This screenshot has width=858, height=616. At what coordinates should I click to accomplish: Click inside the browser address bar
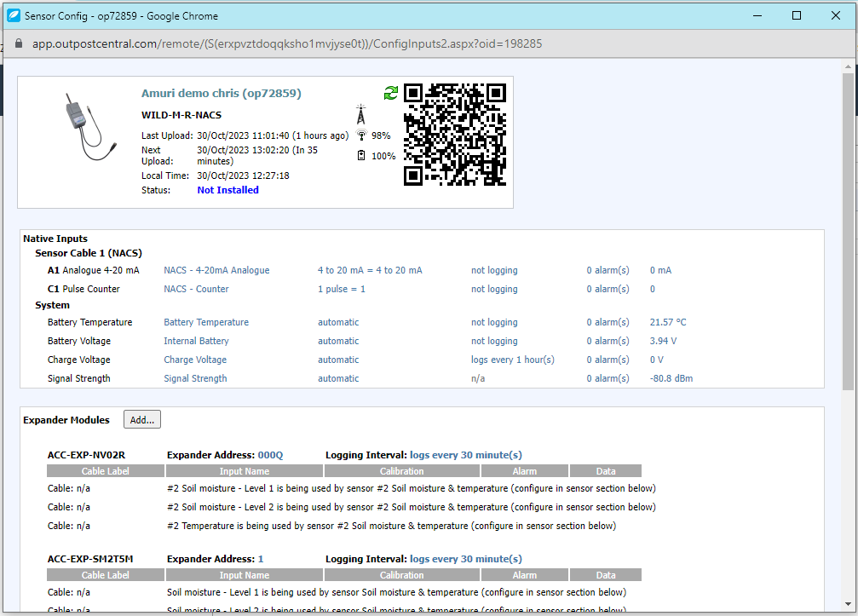click(341, 42)
